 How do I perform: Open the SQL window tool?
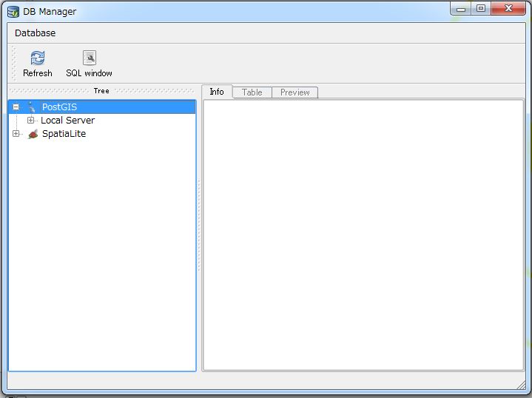point(89,64)
